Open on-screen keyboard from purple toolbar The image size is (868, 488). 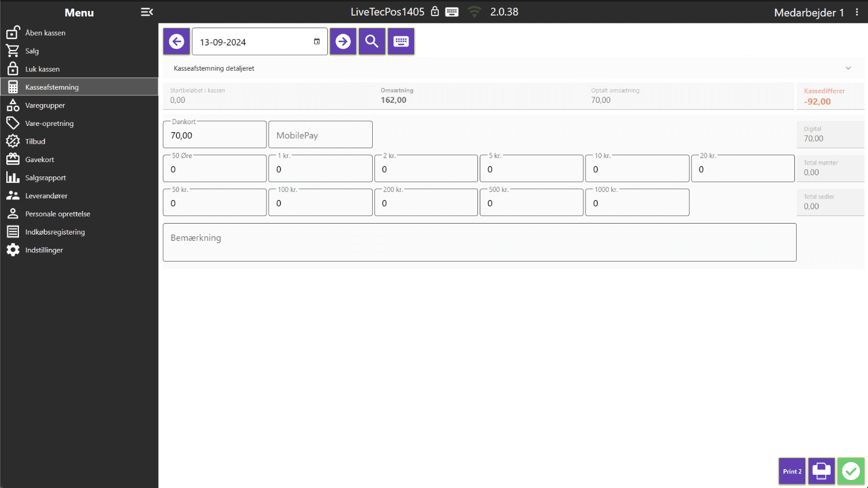pos(401,41)
